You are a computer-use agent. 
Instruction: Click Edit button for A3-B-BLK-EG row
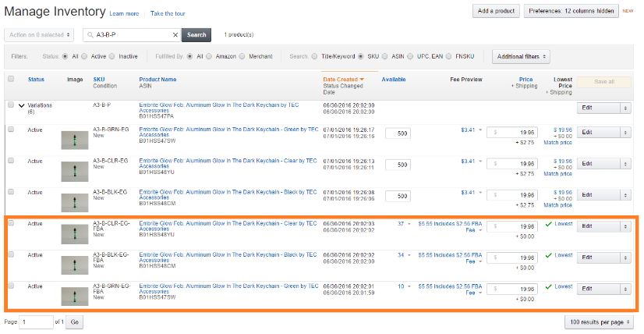click(599, 195)
